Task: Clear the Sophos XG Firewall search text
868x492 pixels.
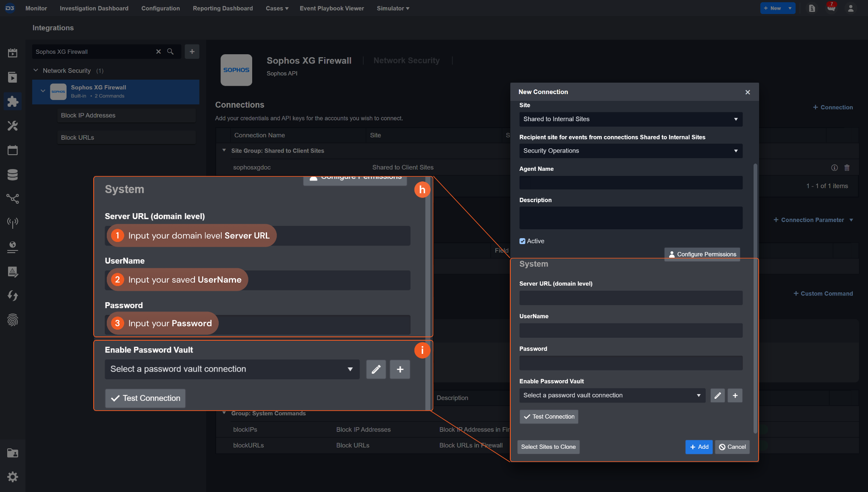Action: 159,52
